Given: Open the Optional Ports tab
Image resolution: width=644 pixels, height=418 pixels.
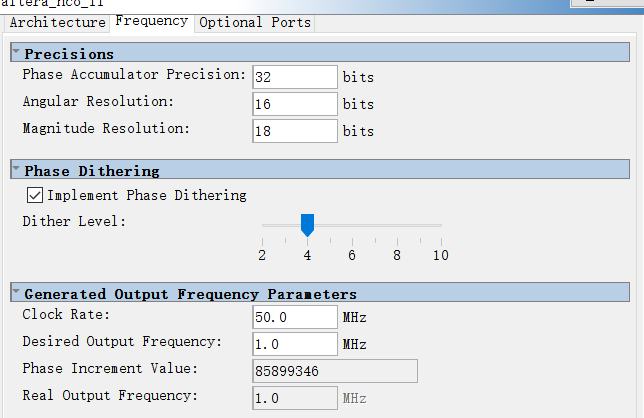Looking at the screenshot, I should click(x=255, y=22).
